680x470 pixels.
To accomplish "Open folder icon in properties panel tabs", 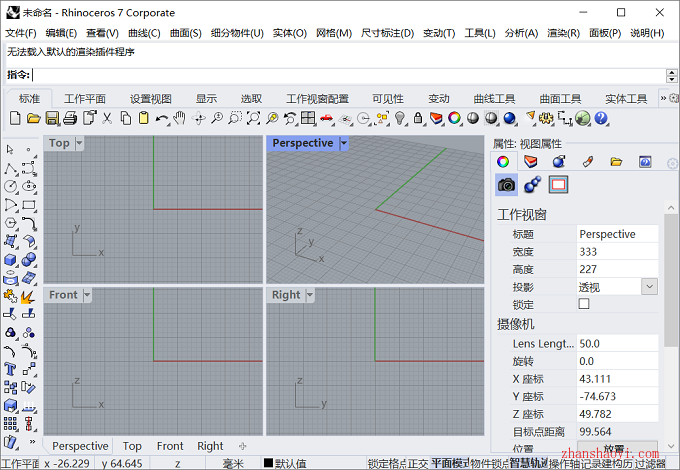I will click(616, 162).
